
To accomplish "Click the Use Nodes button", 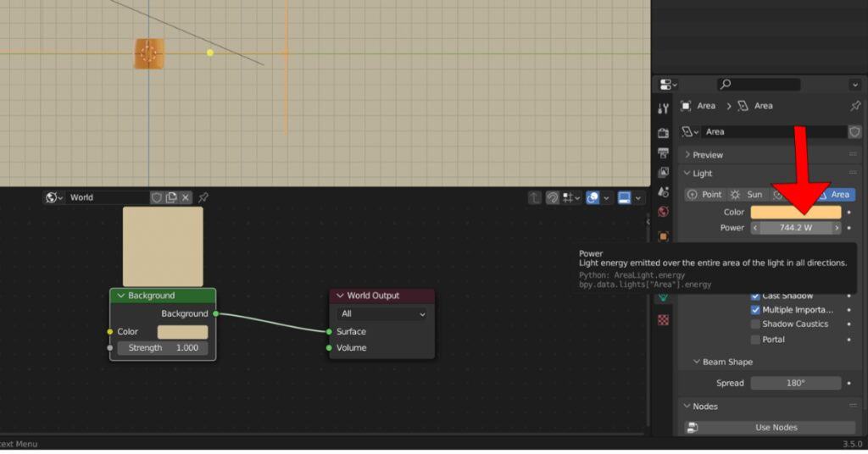I will tap(776, 428).
